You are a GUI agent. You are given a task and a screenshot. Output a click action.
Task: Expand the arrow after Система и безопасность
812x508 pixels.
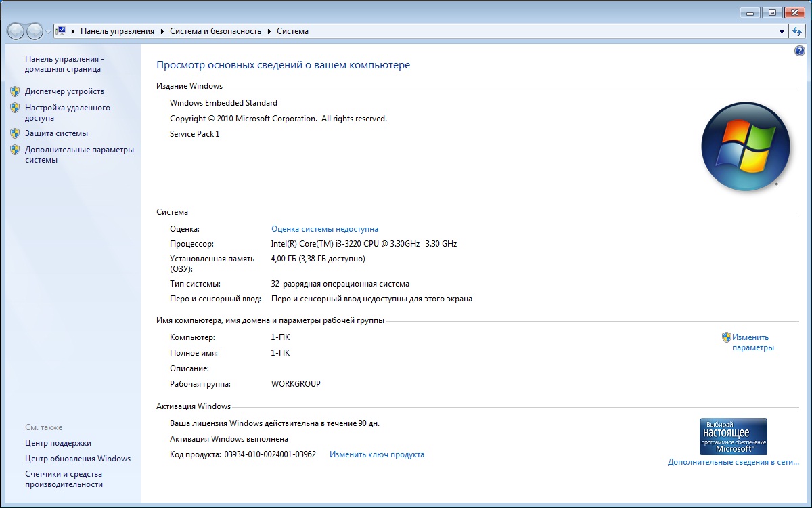click(x=269, y=31)
